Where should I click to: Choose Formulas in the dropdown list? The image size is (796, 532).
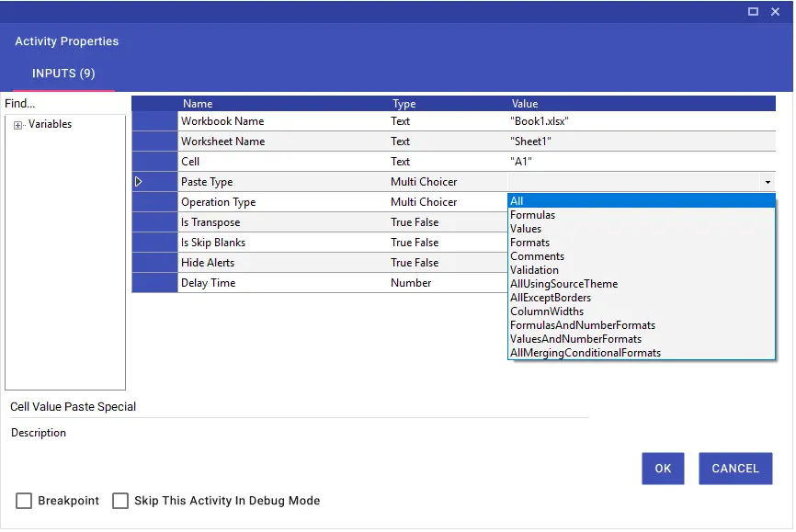coord(642,215)
